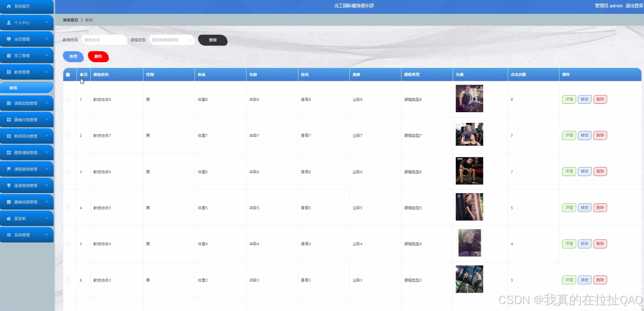Expand the 课程类型管理 menu chevron

pyautogui.click(x=46, y=103)
